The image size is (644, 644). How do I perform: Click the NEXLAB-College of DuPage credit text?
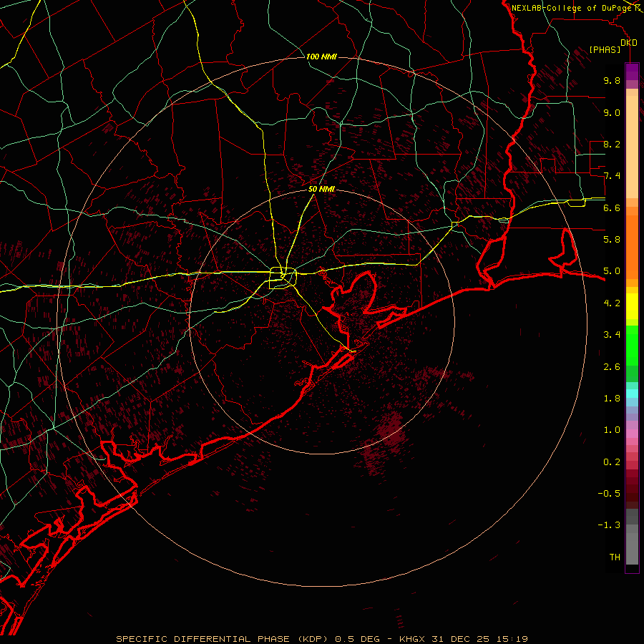coord(571,8)
